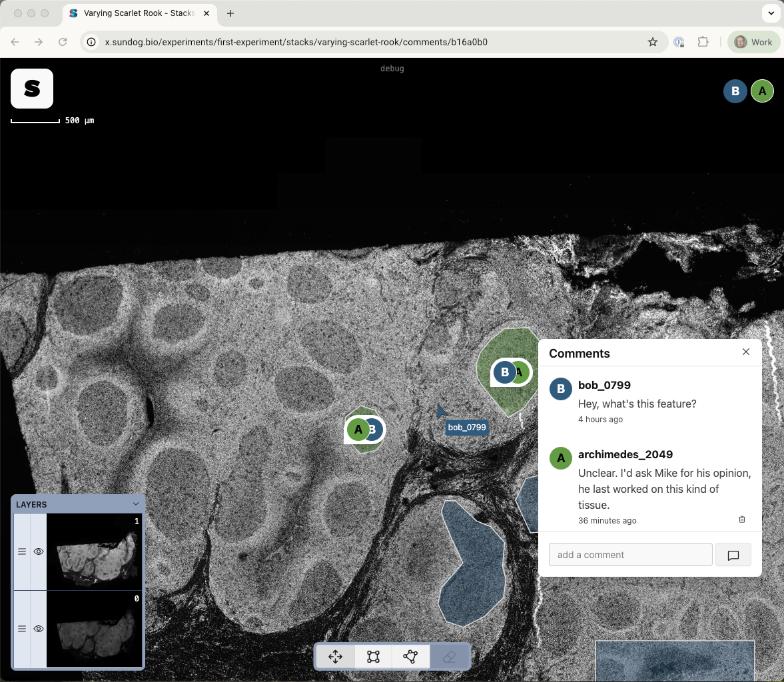Click user B avatar in top right

point(735,91)
